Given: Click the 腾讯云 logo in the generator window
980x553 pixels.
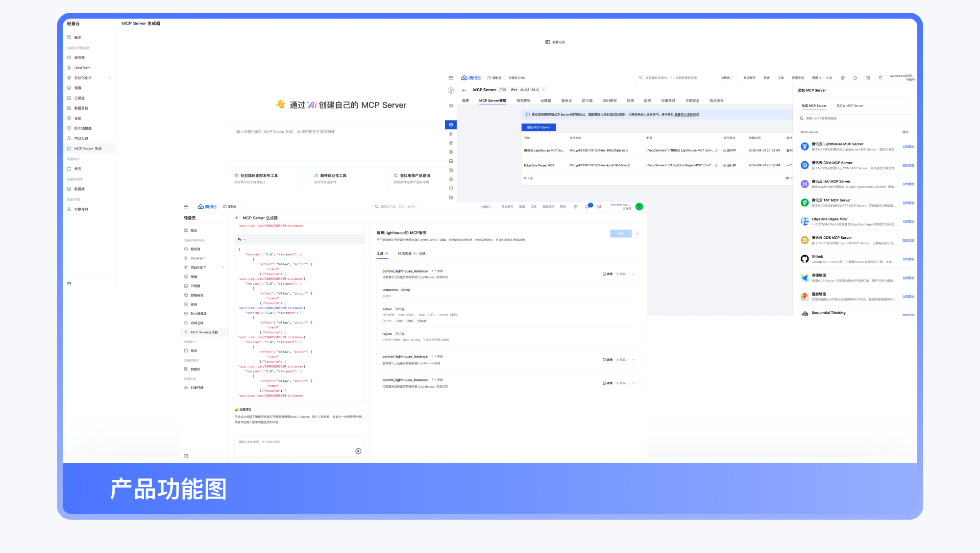Looking at the screenshot, I should [207, 207].
